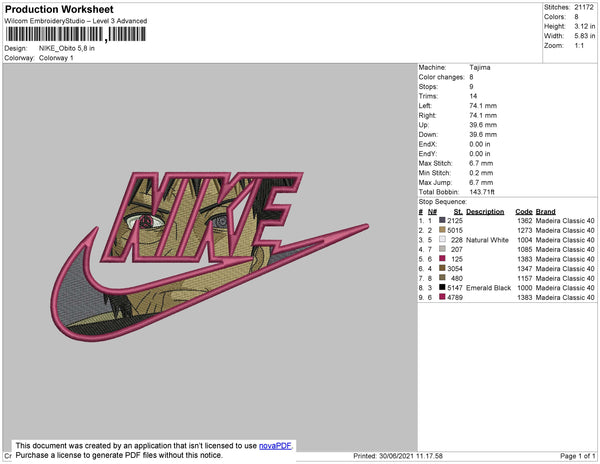Click the color swatch for thread 4789
600x464 pixels.
(442, 296)
